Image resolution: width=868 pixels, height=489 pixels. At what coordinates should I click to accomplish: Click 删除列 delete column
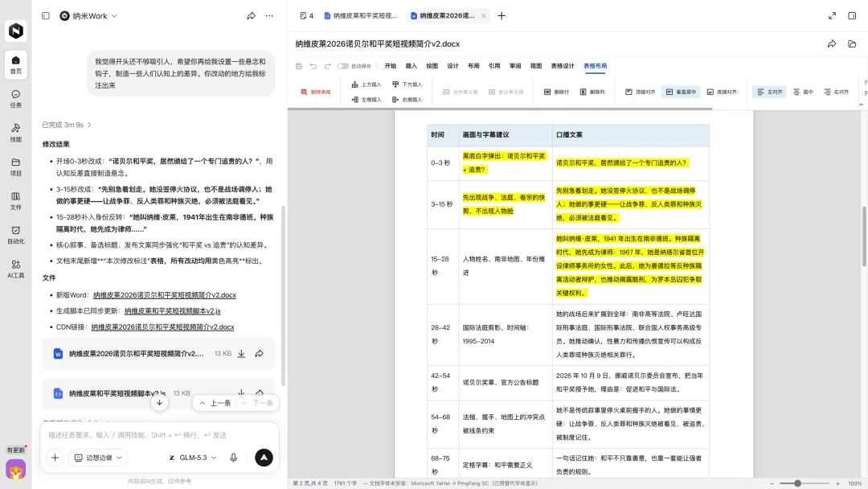click(592, 92)
